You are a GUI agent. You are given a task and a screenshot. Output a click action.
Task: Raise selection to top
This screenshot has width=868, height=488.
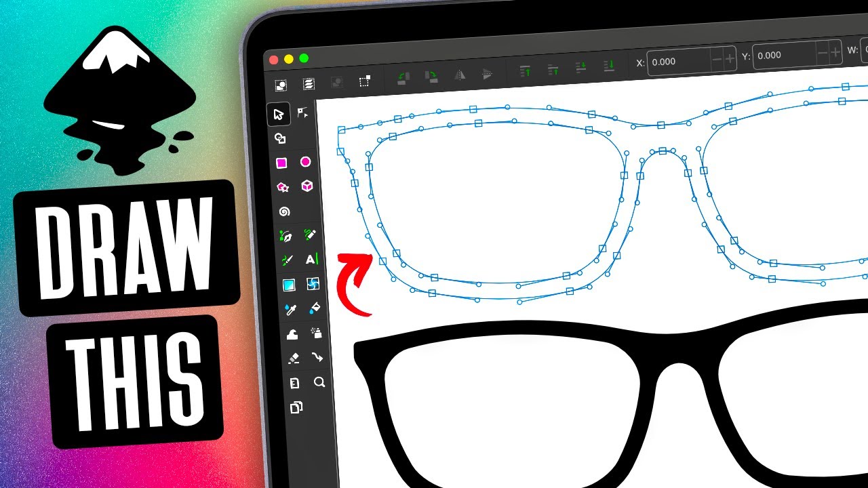click(525, 71)
